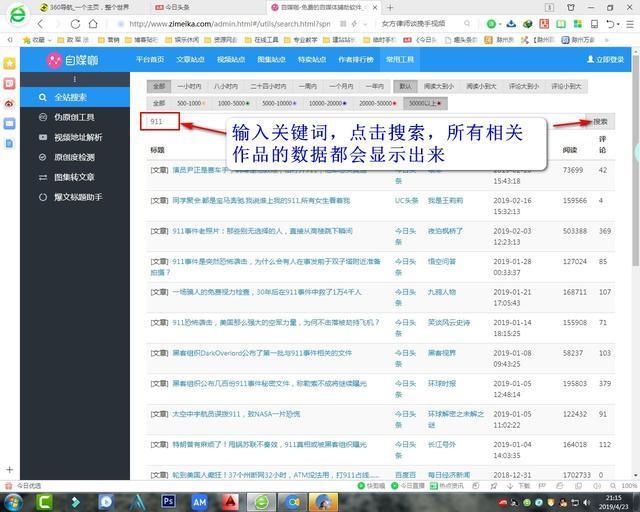Screen dimensions: 640x512
Task: Click the 搜索 search button
Action: [600, 122]
